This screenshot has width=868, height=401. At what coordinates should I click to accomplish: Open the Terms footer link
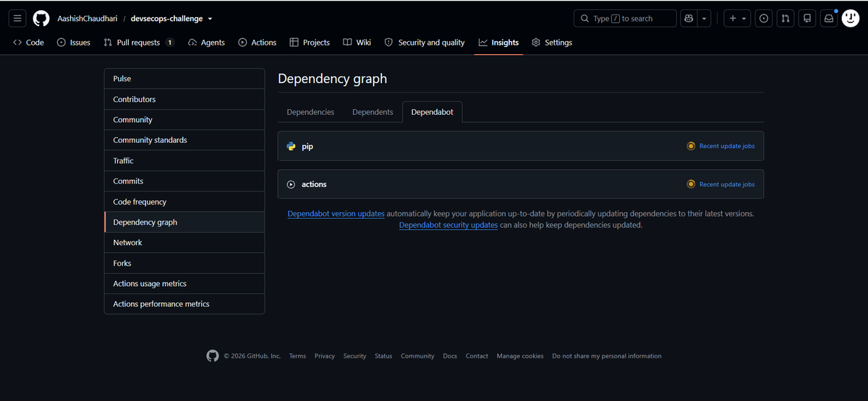tap(297, 356)
